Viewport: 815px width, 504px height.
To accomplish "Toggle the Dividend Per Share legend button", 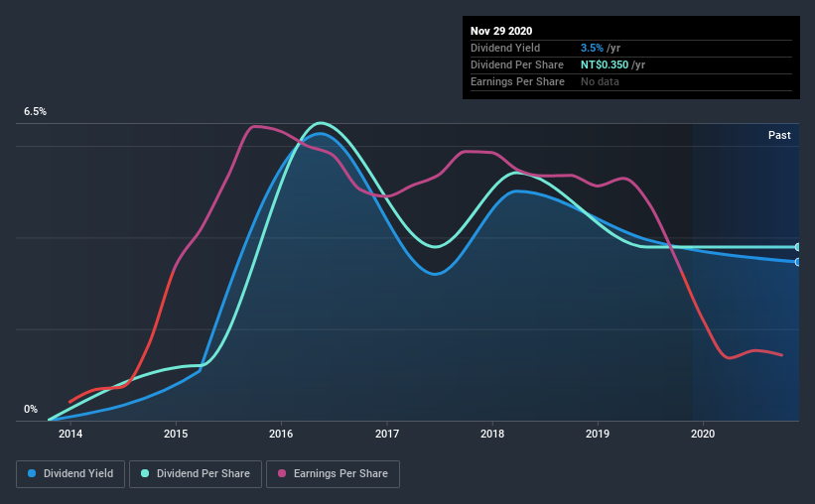I will pos(196,474).
